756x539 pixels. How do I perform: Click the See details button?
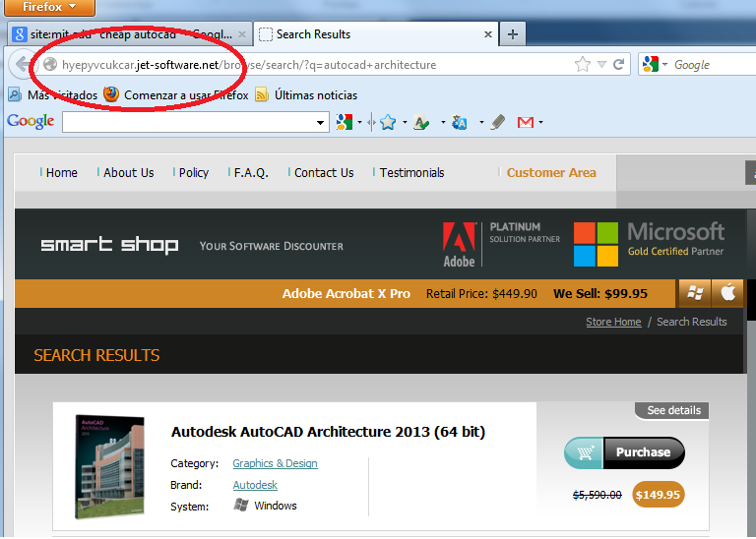[x=672, y=410]
